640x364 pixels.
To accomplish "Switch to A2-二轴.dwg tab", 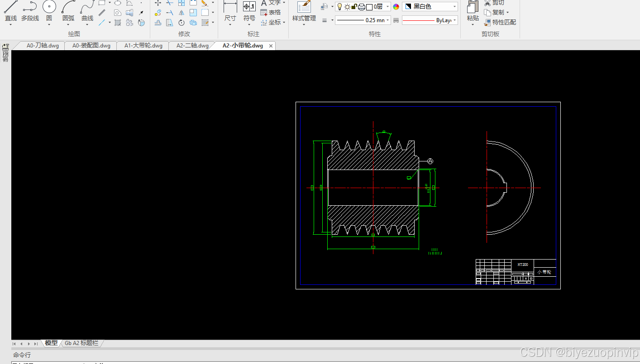I will pyautogui.click(x=192, y=46).
